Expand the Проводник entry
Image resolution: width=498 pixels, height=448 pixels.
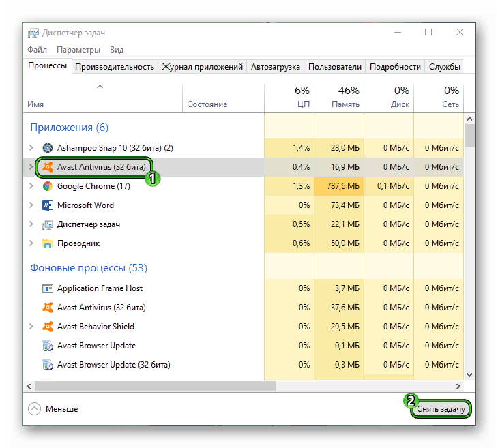coord(31,243)
